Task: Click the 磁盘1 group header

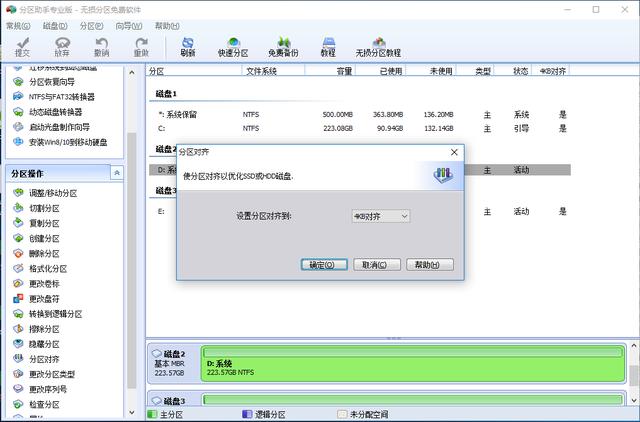Action: 166,94
